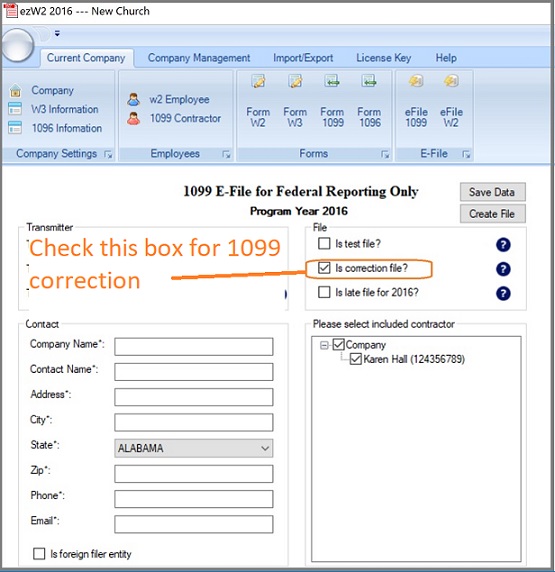Collapse the Company tree node
Screen dimensions: 555x572
pos(324,345)
